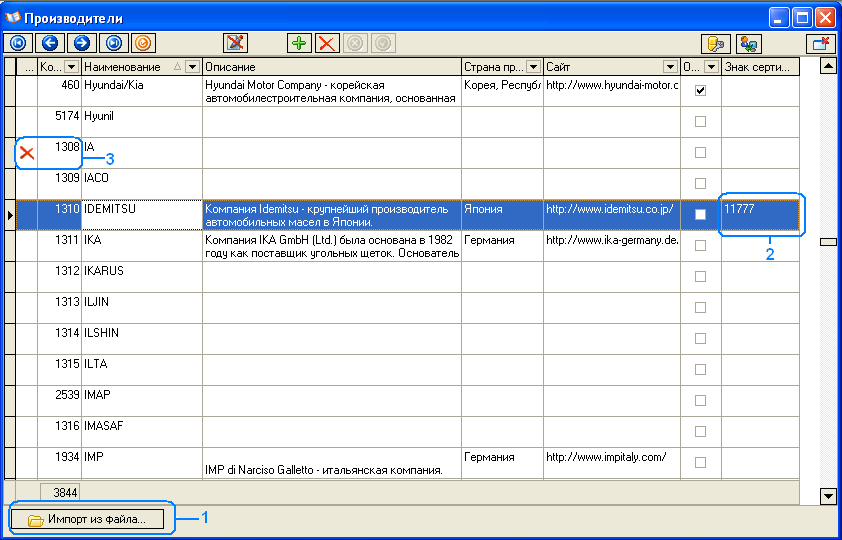
Task: Click the close-window toolbar icon at right
Action: pyautogui.click(x=821, y=44)
